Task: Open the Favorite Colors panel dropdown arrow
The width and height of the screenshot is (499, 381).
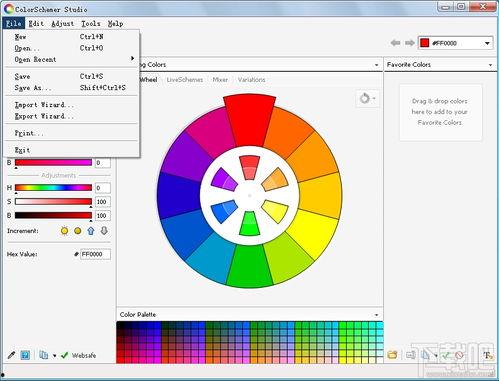Action: (x=490, y=65)
